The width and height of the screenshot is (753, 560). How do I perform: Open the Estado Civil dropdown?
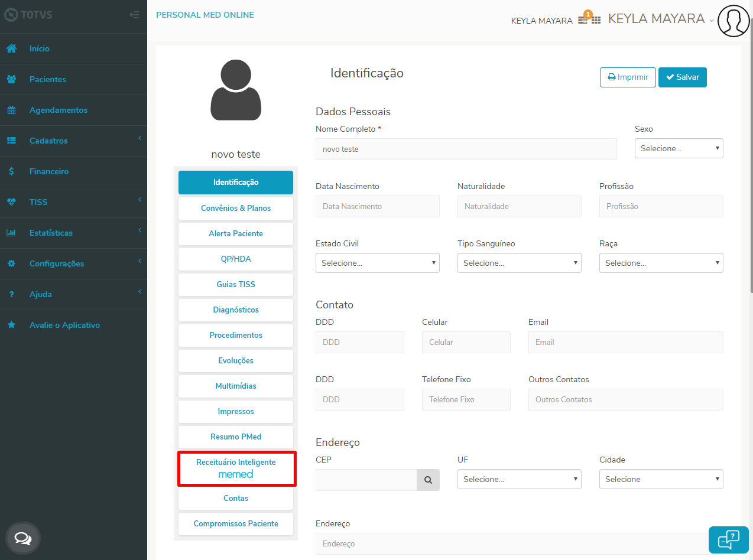pyautogui.click(x=378, y=263)
